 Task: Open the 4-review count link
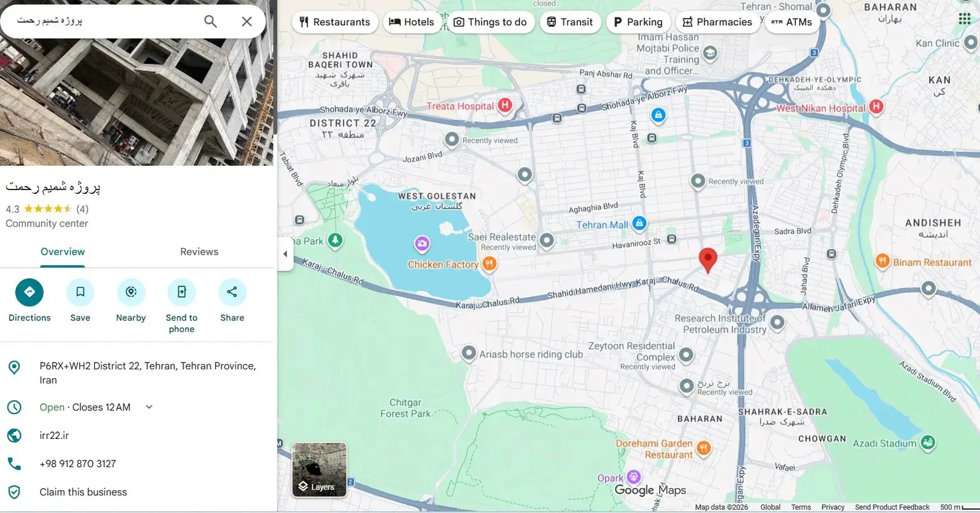[x=82, y=209]
